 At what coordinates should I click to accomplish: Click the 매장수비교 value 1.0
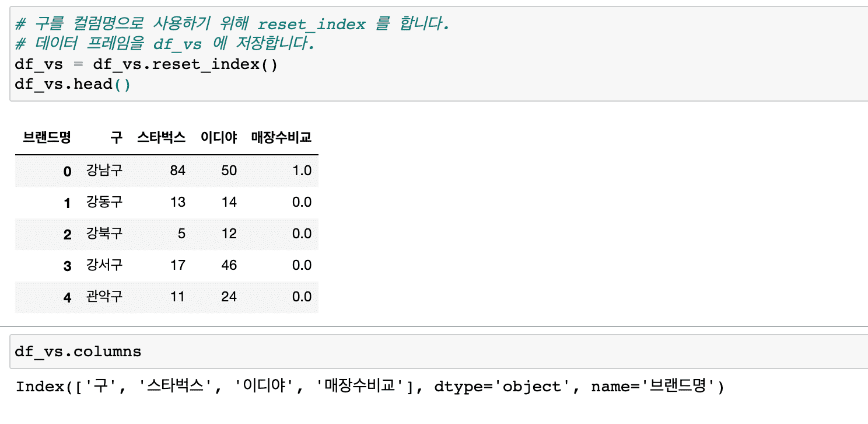tap(302, 171)
